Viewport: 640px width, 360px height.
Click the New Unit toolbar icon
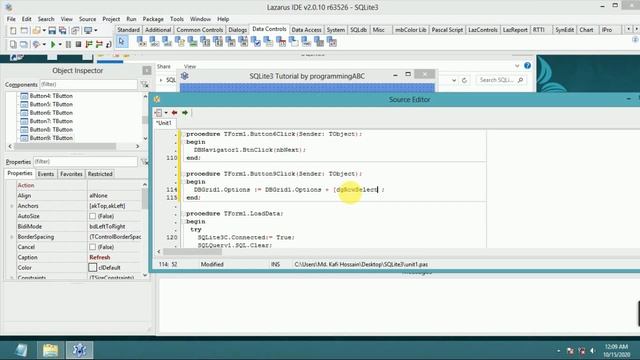point(13,31)
